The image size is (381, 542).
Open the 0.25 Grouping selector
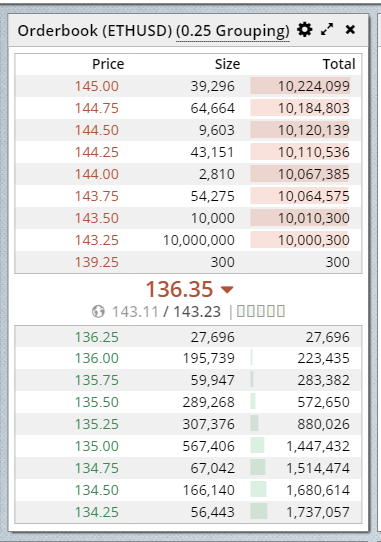[233, 31]
